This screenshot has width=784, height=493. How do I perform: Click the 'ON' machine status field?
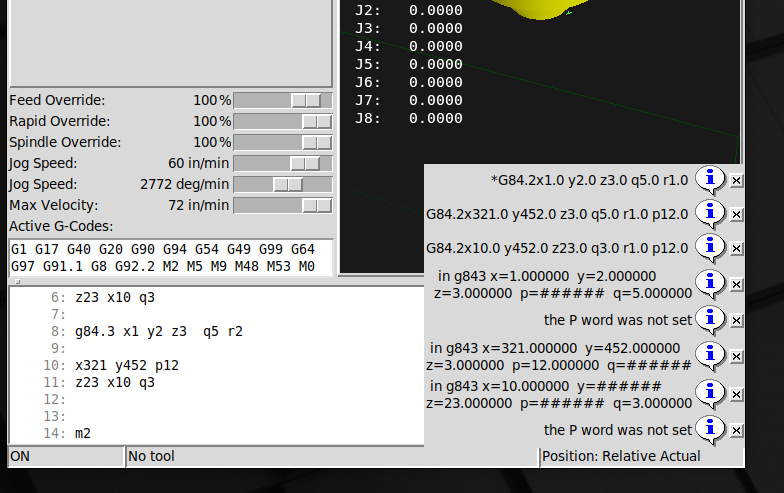pyautogui.click(x=66, y=456)
